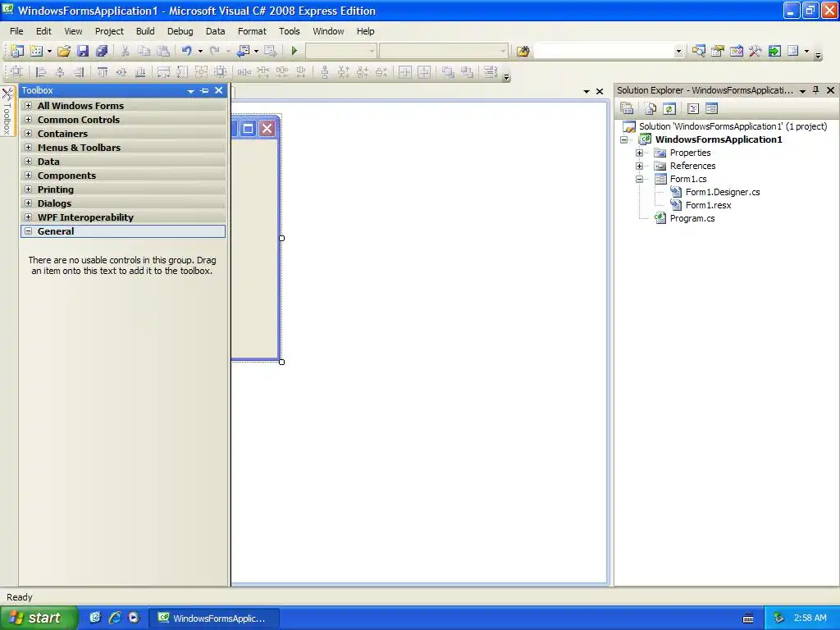Click the View Code icon in Solution Explorer
The height and width of the screenshot is (630, 840).
pos(693,109)
